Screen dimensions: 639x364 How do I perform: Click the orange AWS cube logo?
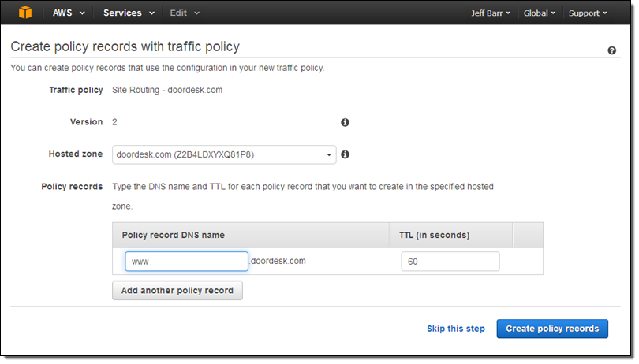coord(26,13)
